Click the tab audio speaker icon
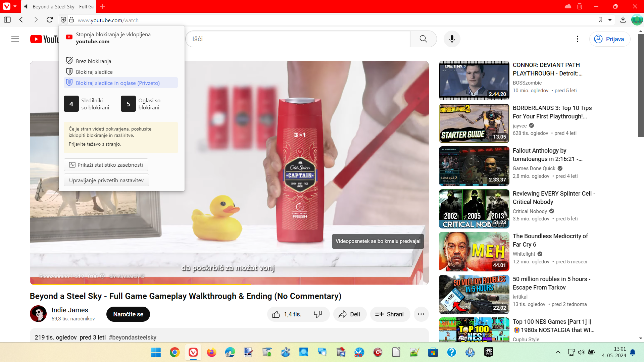 pos(26,6)
